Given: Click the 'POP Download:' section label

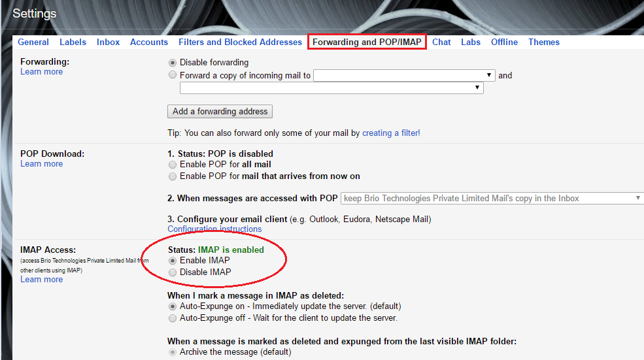Looking at the screenshot, I should point(52,154).
